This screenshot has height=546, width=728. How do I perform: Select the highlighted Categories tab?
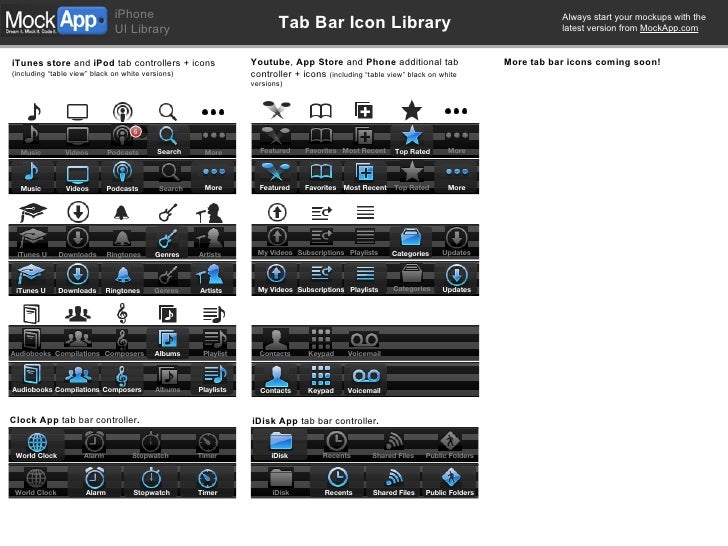[410, 241]
